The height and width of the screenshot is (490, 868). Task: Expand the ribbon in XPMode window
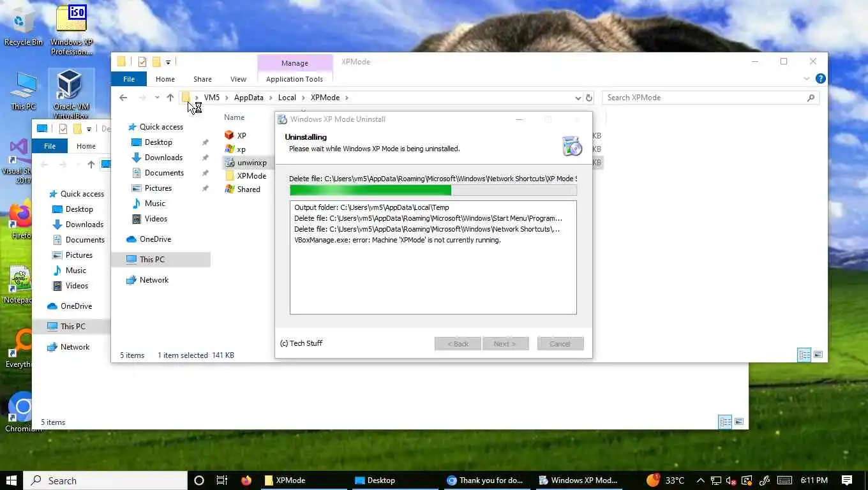click(806, 78)
